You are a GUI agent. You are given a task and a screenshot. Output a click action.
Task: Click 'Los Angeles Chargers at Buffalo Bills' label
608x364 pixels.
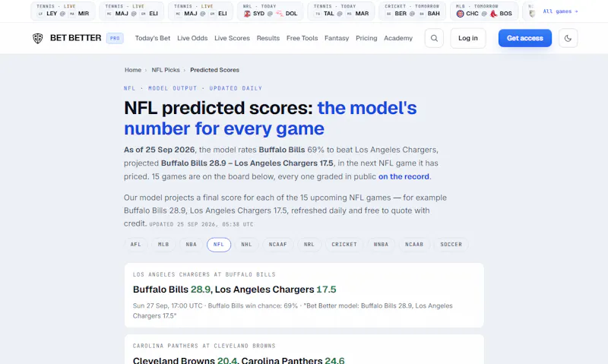point(204,274)
